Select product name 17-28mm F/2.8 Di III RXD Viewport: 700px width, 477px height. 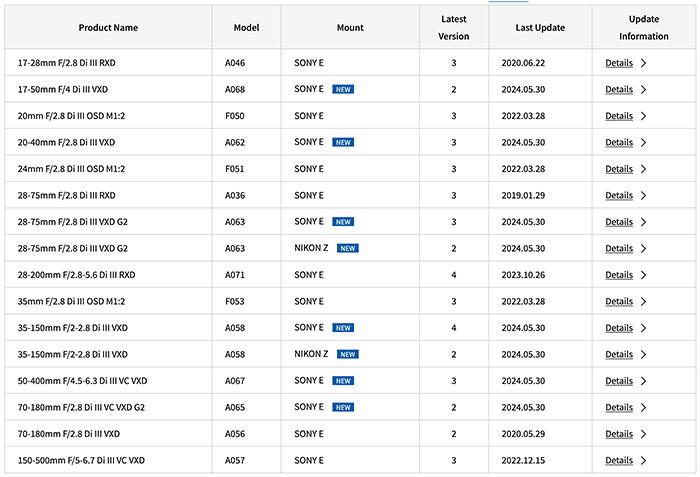click(67, 63)
